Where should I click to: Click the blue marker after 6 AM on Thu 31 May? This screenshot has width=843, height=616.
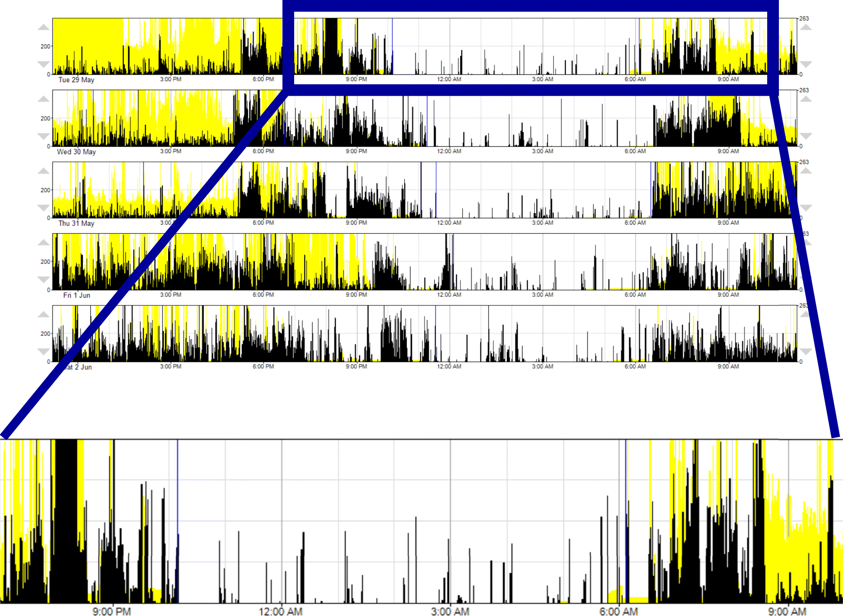point(651,190)
